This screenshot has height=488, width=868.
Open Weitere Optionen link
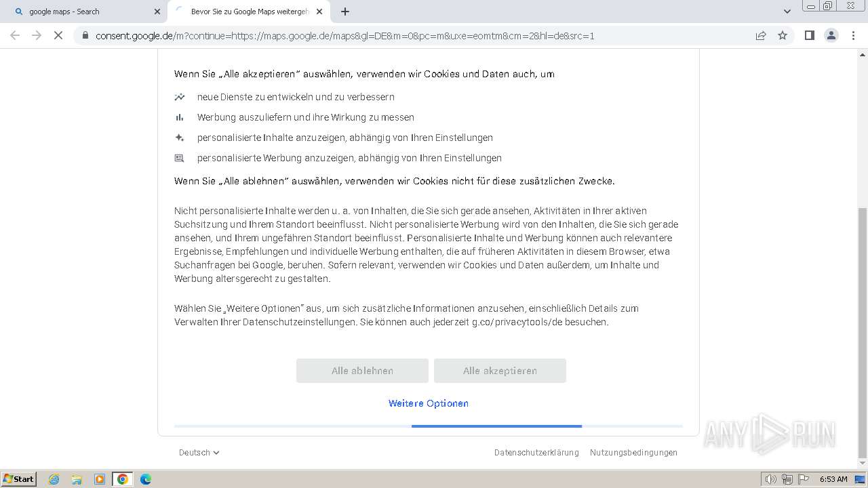pyautogui.click(x=429, y=403)
